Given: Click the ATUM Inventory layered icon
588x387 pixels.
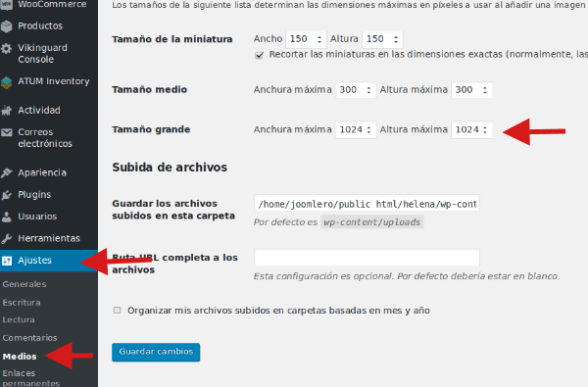Looking at the screenshot, I should pos(7,82).
